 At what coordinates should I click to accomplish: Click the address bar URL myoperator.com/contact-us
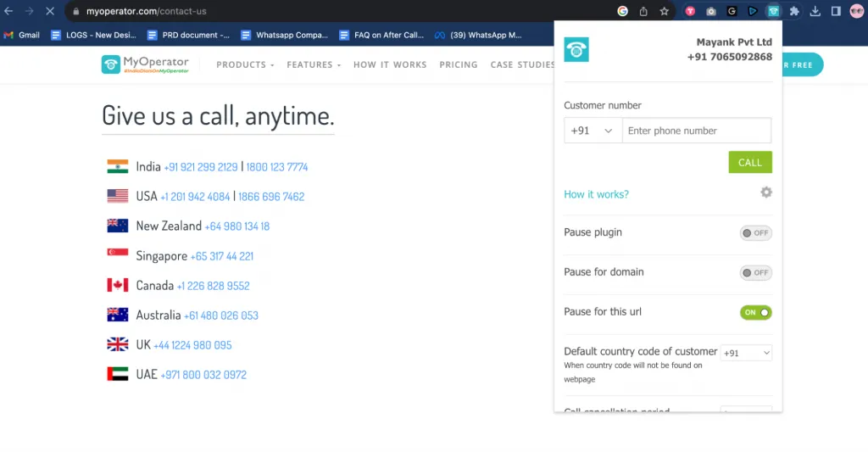coord(146,11)
